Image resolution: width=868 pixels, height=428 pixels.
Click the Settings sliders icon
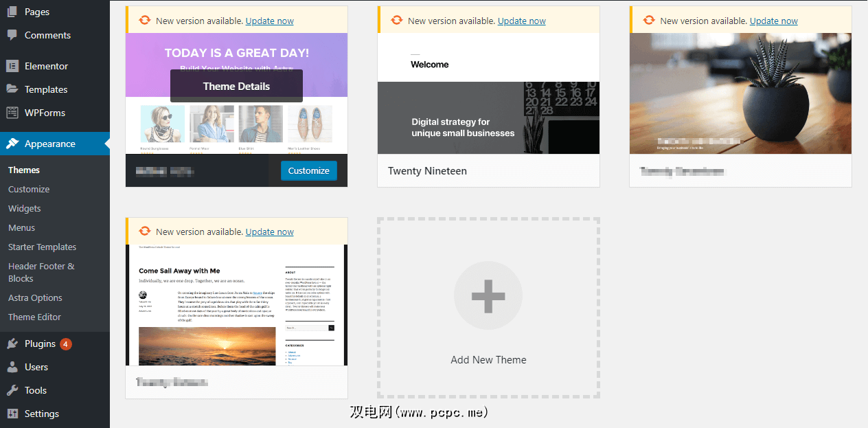coord(12,414)
